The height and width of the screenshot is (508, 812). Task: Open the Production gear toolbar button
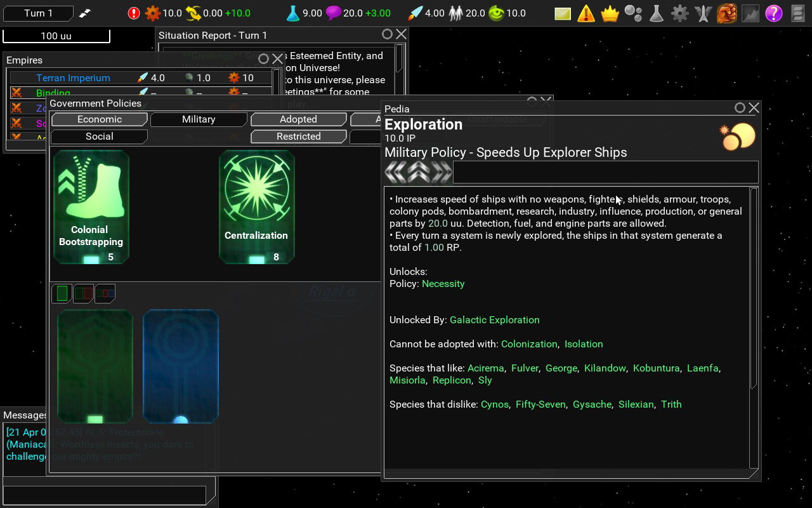(680, 13)
